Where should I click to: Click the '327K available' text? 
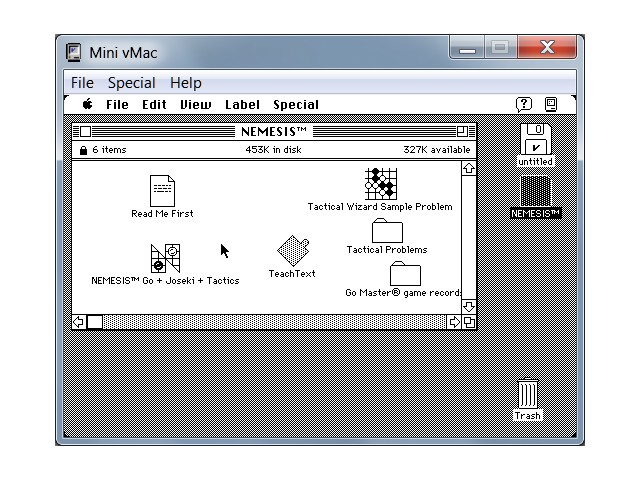coord(437,150)
